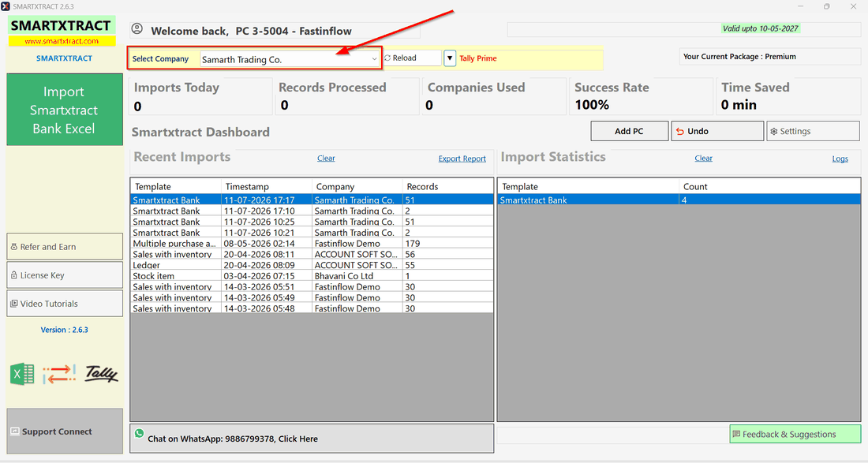This screenshot has width=868, height=463.
Task: Click Template column header in Recent Imports
Action: tap(176, 186)
